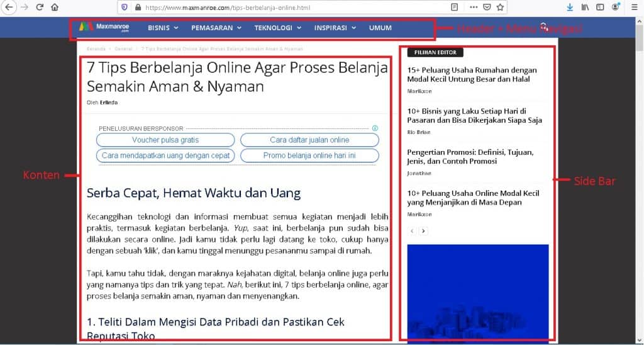This screenshot has height=345, width=644.
Task: Open 10+ Bisnis yang Laku Setiap Hari article
Action: point(475,116)
